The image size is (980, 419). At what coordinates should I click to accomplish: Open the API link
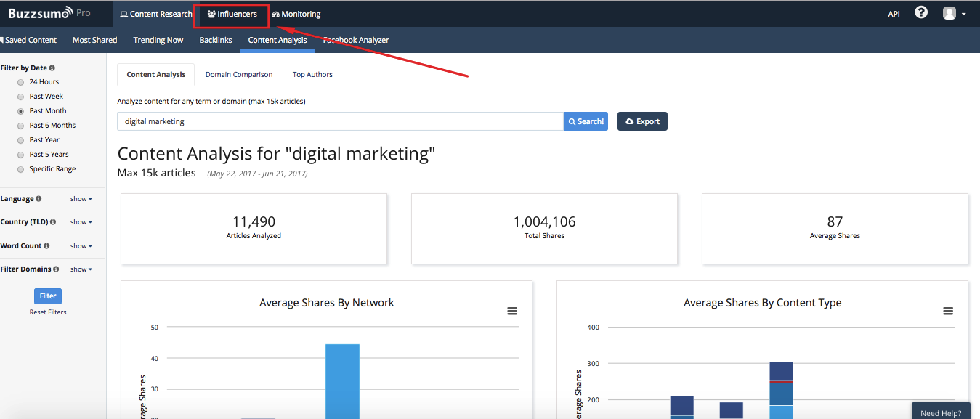point(894,14)
